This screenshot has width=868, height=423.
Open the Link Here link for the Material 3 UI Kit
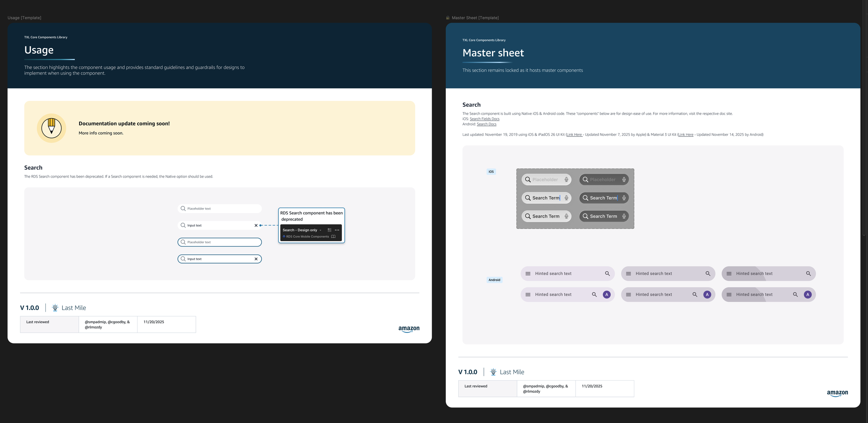[686, 135]
